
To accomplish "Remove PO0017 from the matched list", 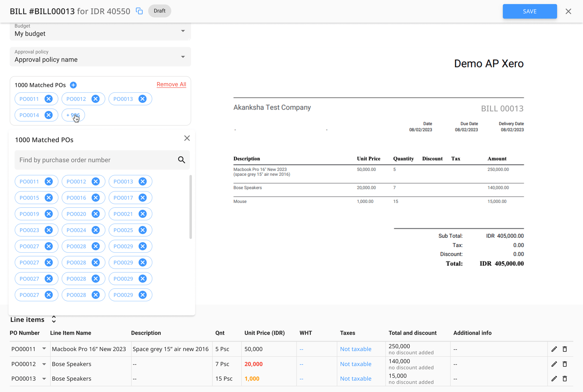I will click(x=143, y=198).
